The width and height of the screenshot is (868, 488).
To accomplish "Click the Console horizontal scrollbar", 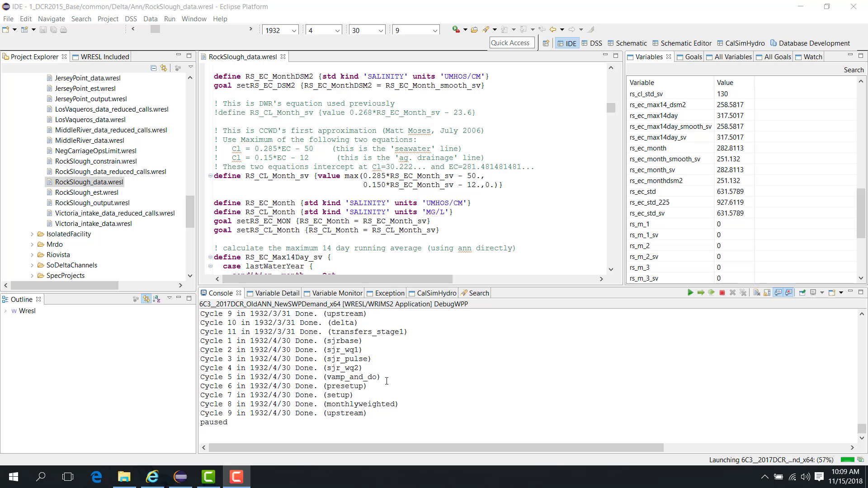I will click(436, 447).
